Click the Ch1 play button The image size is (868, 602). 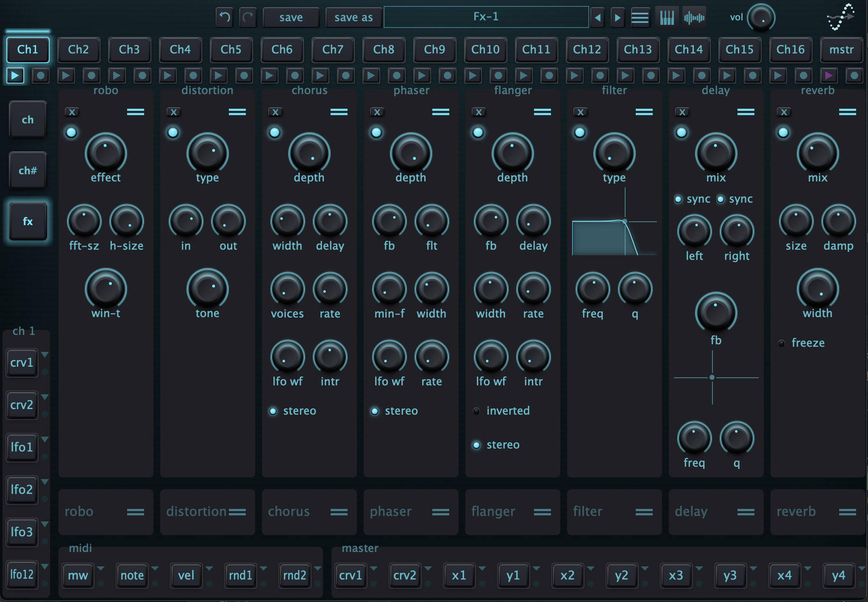click(x=15, y=75)
